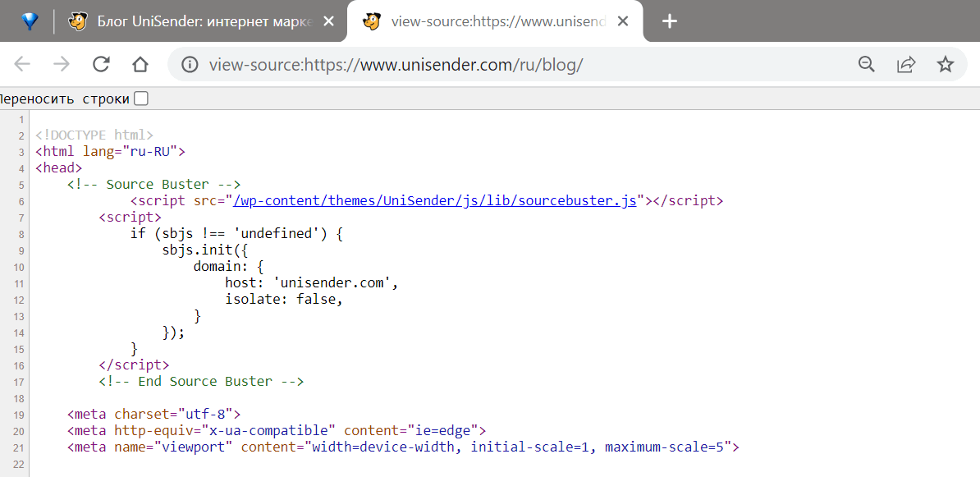This screenshot has width=980, height=477.
Task: Close the Блог UniSender tab
Action: [328, 21]
